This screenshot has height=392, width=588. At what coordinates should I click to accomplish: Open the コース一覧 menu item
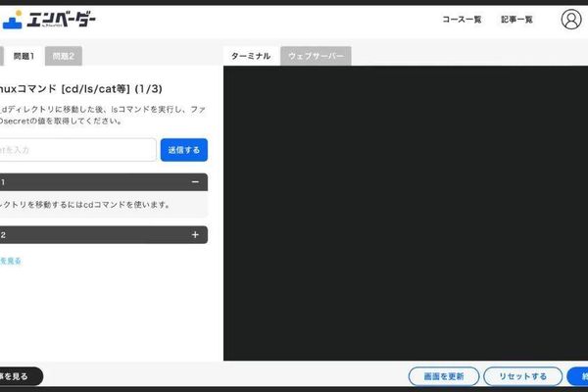462,20
